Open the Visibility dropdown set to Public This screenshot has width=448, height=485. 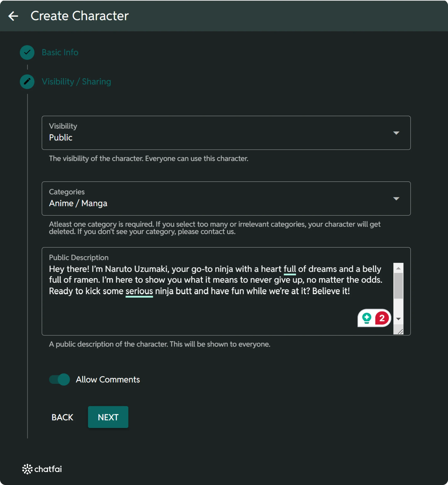pos(226,133)
